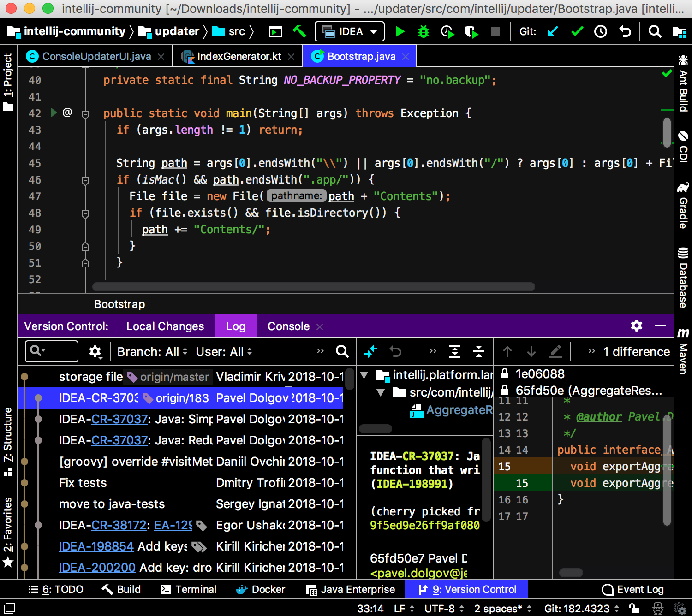692x616 pixels.
Task: Open IDEA-198854 issue link
Action: click(96, 546)
